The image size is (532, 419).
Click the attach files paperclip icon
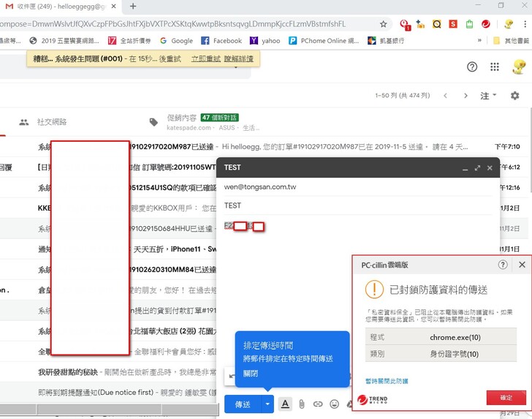pyautogui.click(x=301, y=404)
